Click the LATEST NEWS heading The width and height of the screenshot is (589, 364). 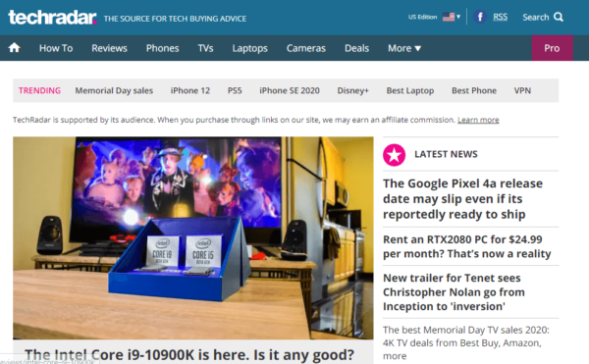pyautogui.click(x=446, y=154)
